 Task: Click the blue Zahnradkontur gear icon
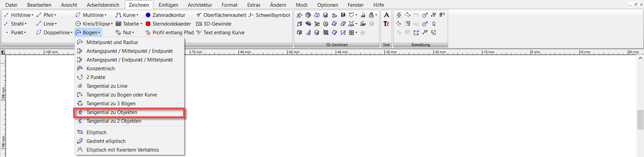coord(148,15)
